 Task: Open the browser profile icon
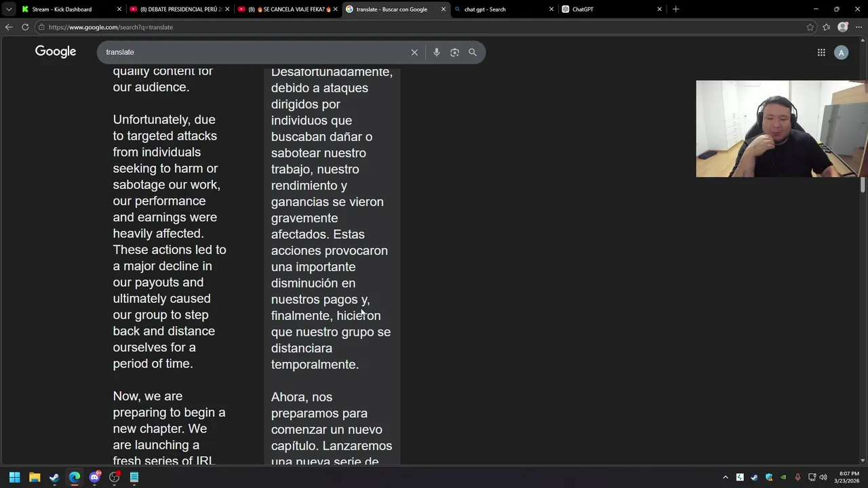(843, 27)
